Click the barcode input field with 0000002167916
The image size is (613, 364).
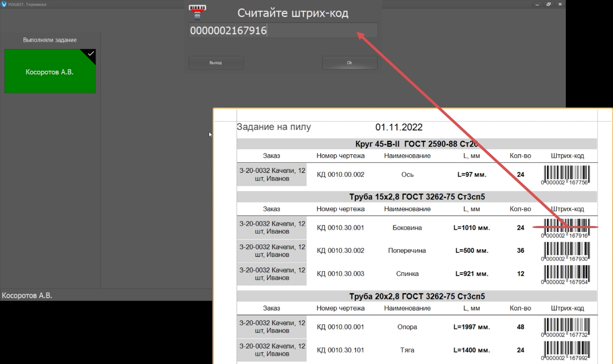[x=283, y=30]
